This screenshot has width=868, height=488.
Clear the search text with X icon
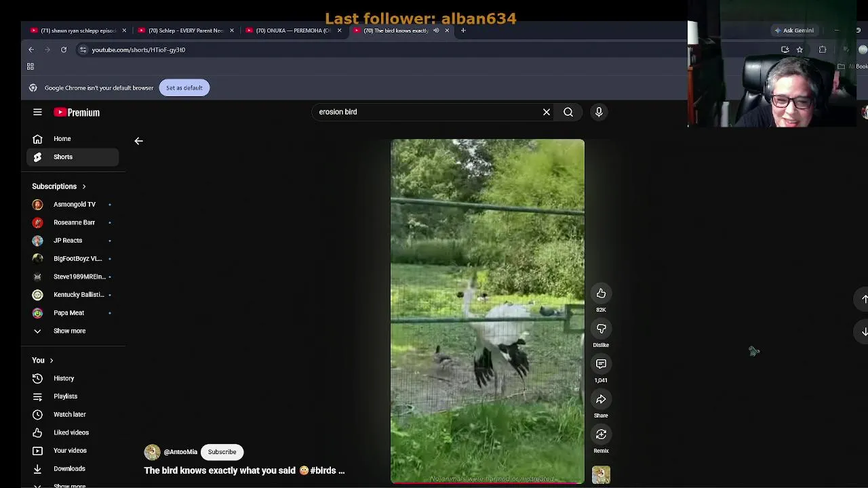coord(547,112)
